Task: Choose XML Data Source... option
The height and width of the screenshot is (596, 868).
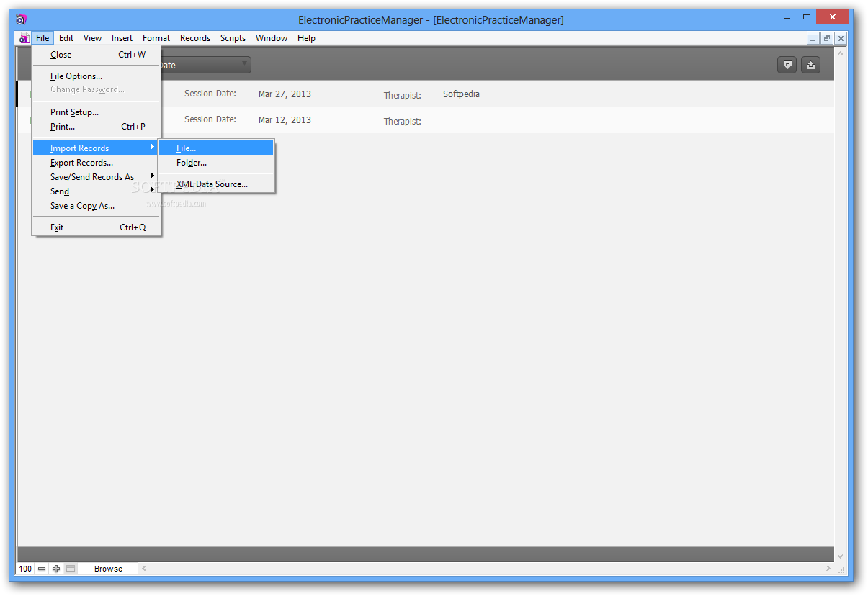Action: (x=216, y=184)
